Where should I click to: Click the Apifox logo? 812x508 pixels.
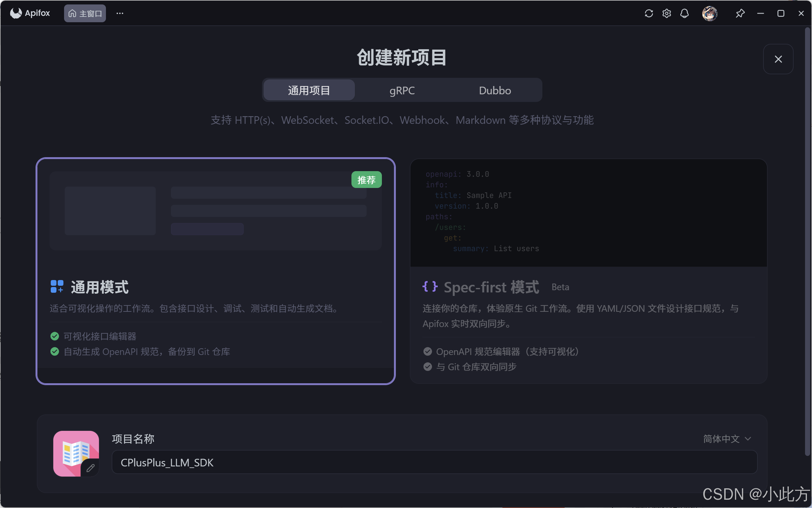[x=30, y=13]
